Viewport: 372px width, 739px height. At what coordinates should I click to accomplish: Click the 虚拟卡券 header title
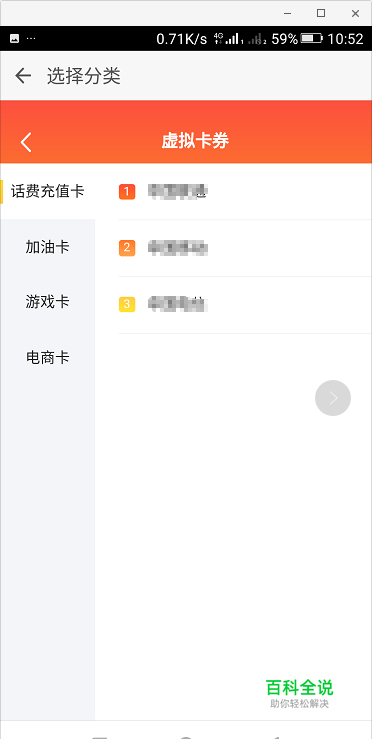pos(195,141)
